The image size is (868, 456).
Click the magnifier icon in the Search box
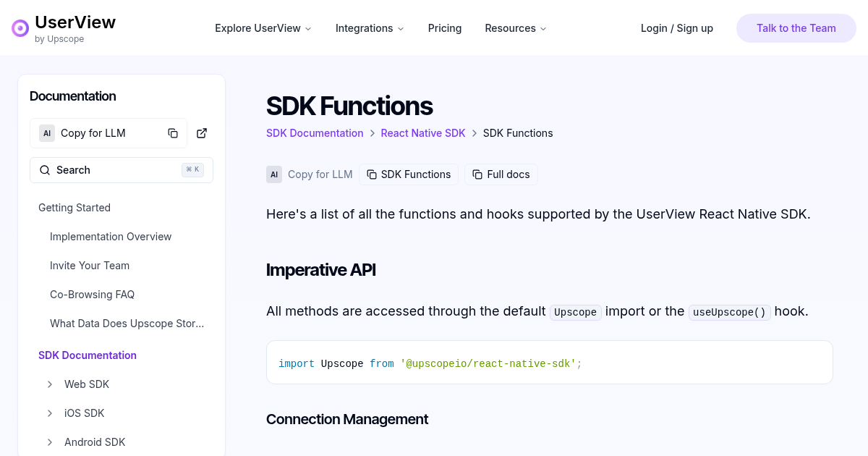pos(45,170)
